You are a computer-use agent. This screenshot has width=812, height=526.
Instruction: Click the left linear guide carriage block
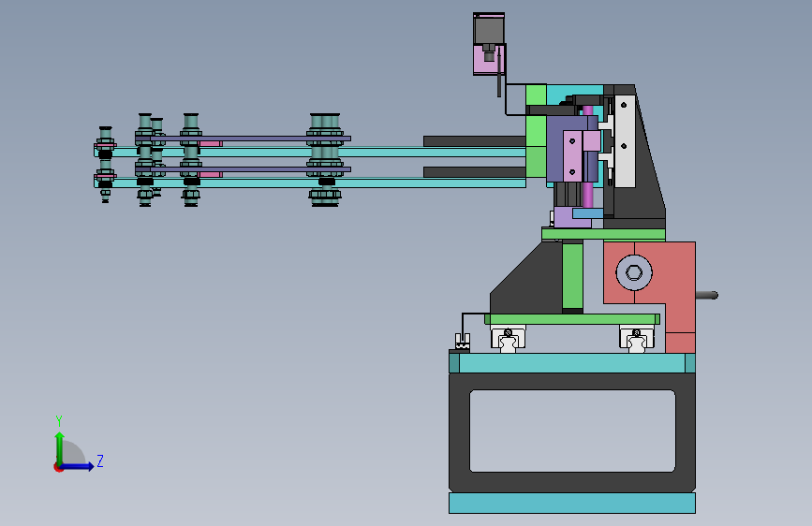(508, 338)
